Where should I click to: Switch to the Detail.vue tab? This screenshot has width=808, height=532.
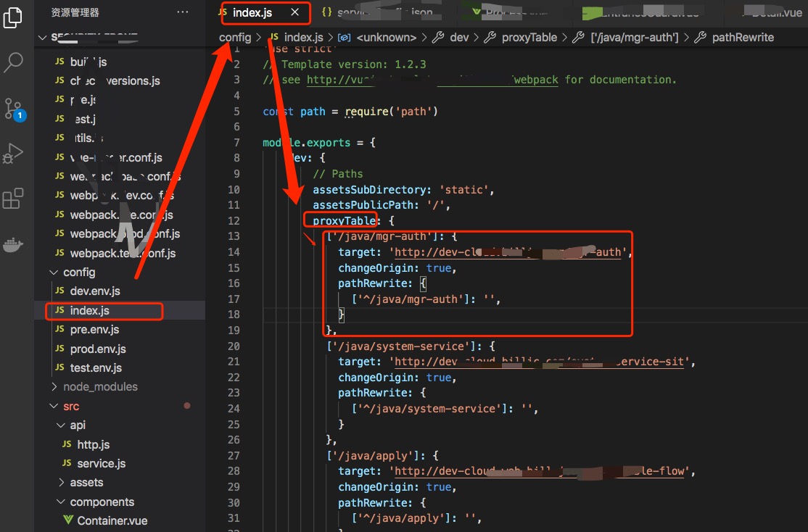click(x=776, y=12)
